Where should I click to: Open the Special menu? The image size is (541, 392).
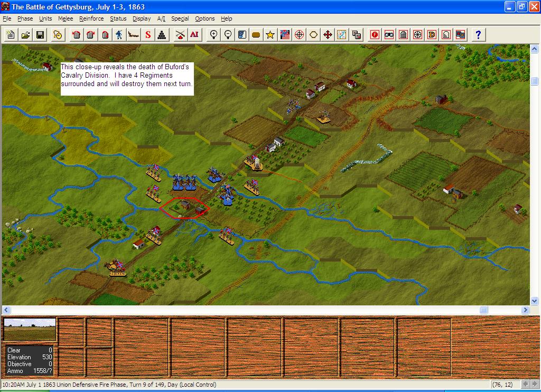click(180, 18)
